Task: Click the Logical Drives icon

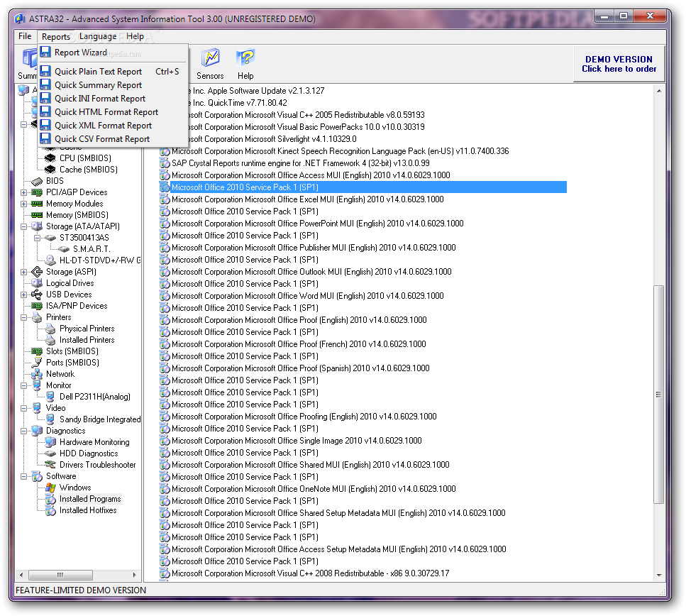Action: 37,283
